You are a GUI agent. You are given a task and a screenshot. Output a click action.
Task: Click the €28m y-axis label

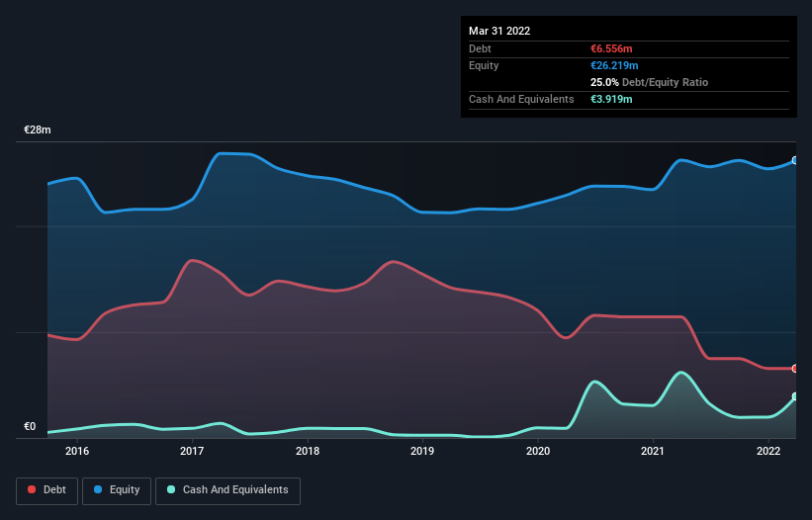[38, 130]
